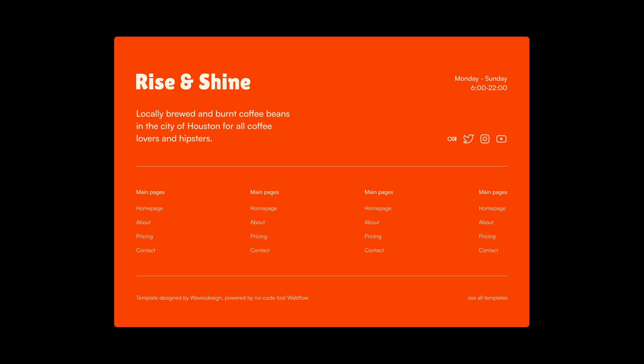Open About link in first column
Image resolution: width=644 pixels, height=364 pixels.
[x=143, y=222]
